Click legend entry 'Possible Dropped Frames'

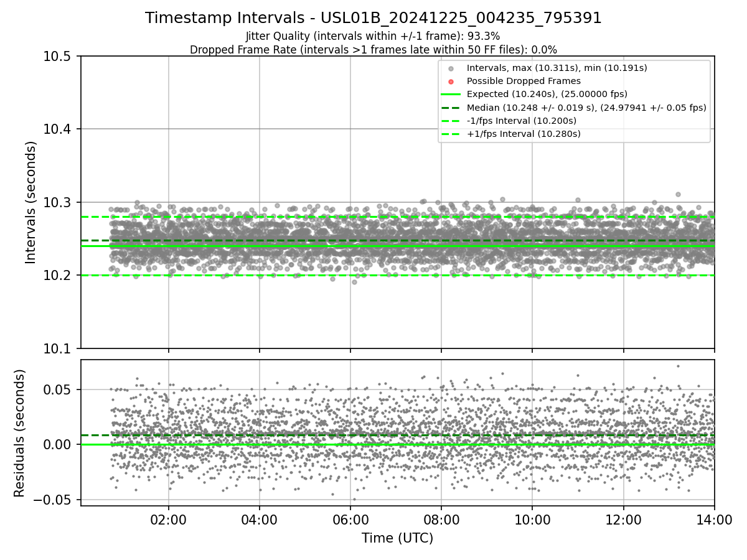tap(524, 81)
